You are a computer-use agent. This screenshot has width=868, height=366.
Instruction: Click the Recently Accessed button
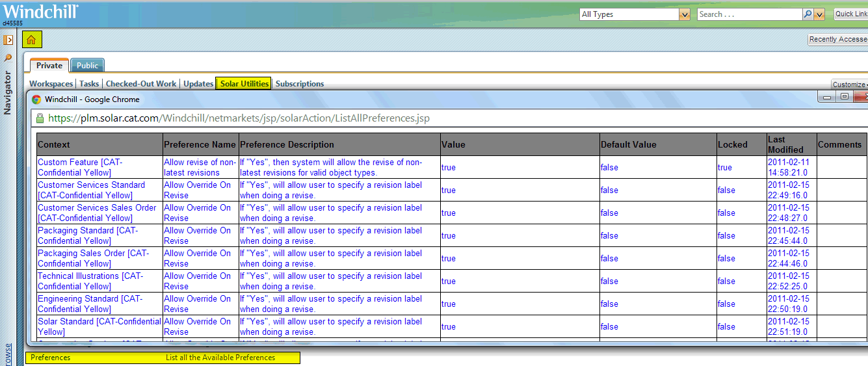pyautogui.click(x=838, y=40)
